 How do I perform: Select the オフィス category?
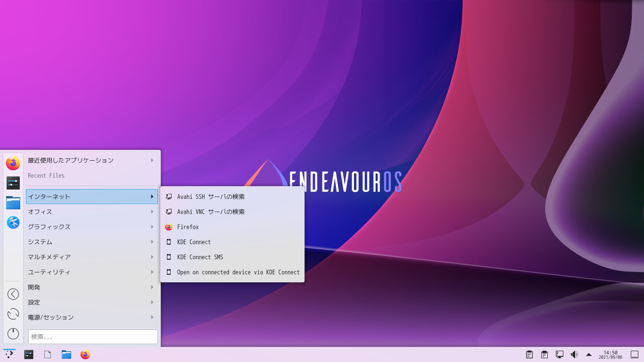tap(92, 212)
